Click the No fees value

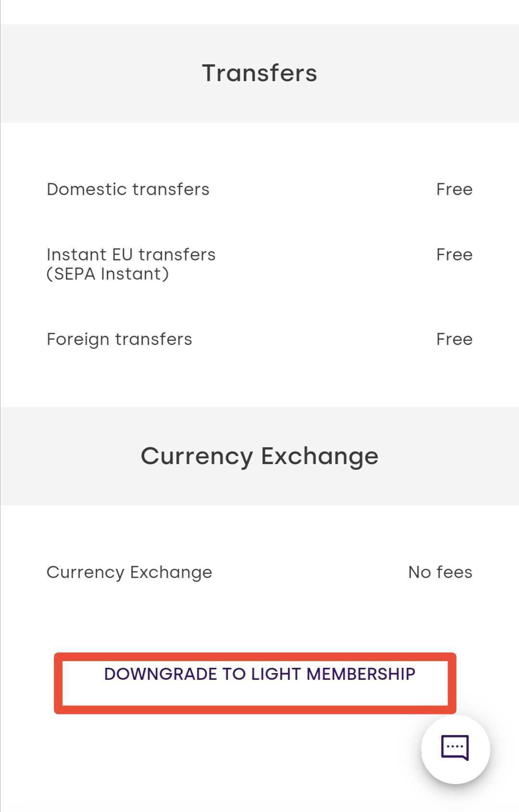[x=440, y=572]
